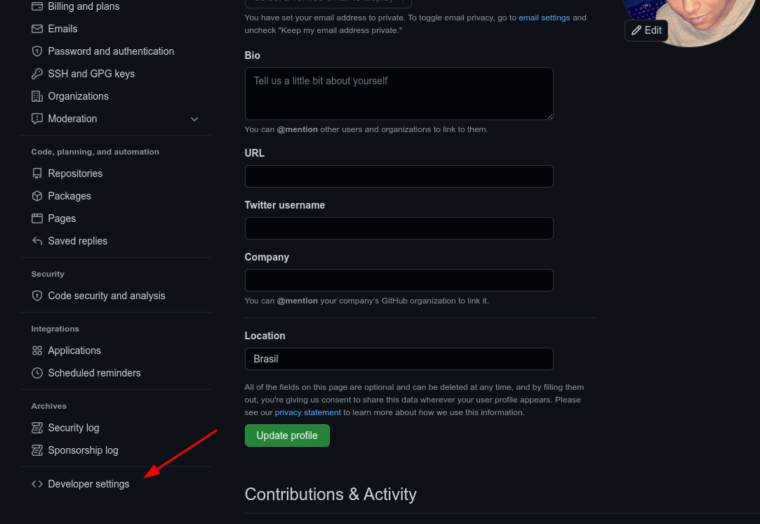This screenshot has height=524, width=760.
Task: Click the Scheduled reminders clock icon
Action: click(37, 373)
